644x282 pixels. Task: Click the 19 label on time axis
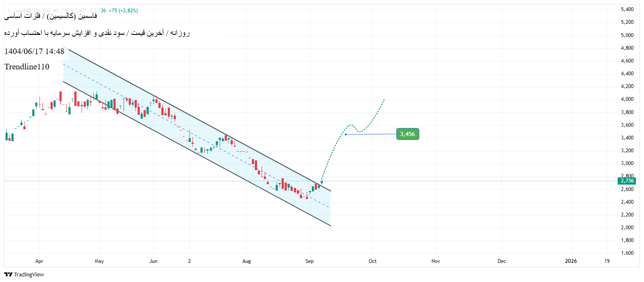(x=607, y=261)
